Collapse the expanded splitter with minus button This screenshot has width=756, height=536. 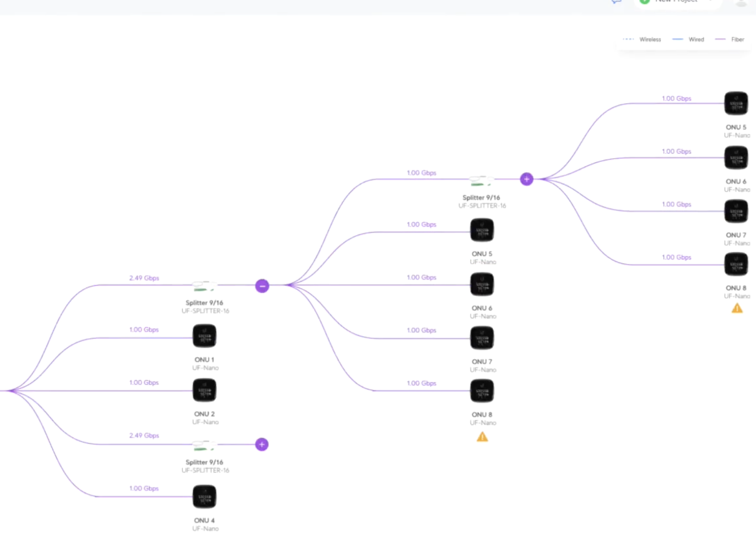[262, 286]
